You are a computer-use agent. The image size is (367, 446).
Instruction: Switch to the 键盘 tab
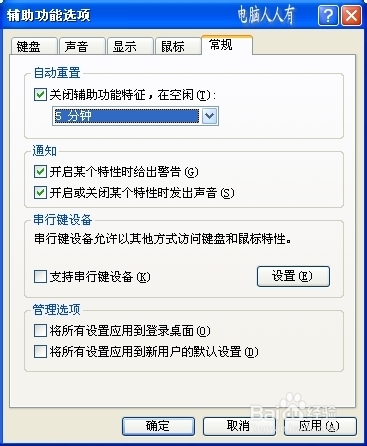33,46
